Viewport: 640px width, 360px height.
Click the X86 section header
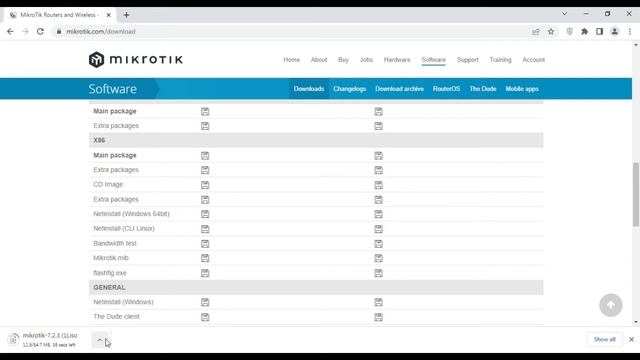[x=316, y=140]
